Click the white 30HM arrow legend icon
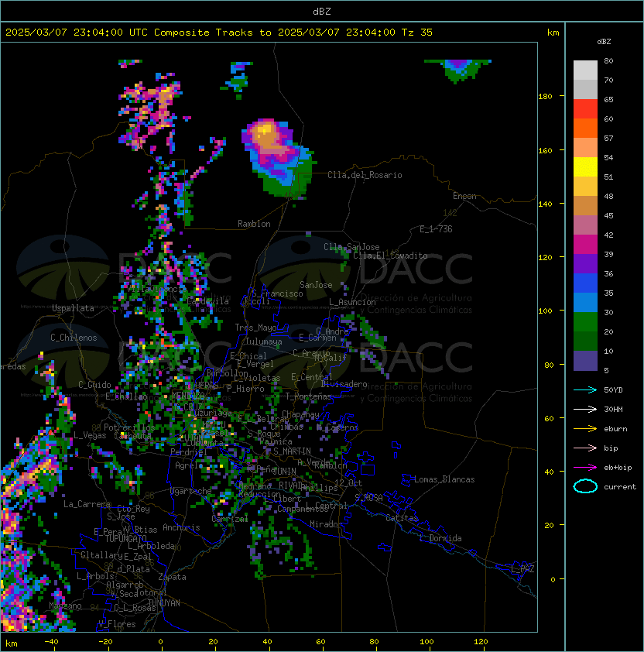 pyautogui.click(x=585, y=410)
